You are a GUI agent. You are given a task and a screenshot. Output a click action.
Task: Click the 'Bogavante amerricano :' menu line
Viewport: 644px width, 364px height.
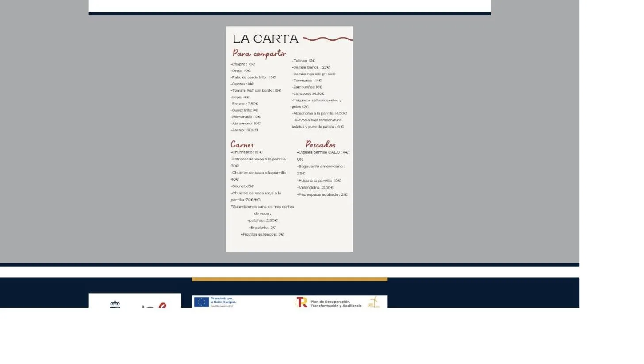pos(321,167)
